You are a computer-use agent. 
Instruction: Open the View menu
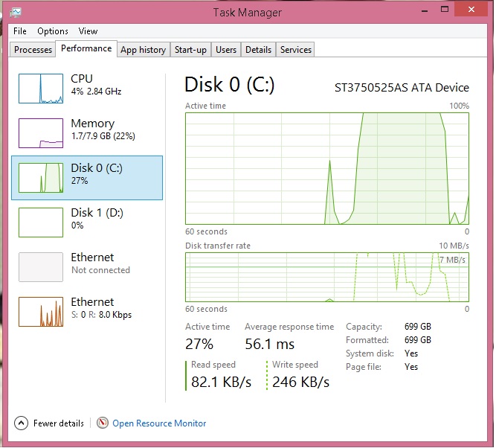coord(88,31)
